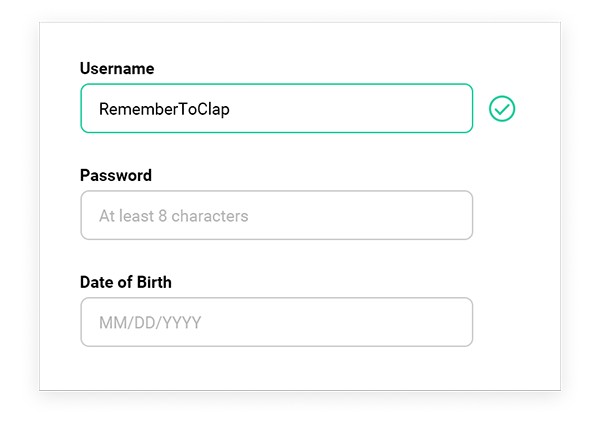Click the "characters" word in password placeholder
This screenshot has width=600, height=436.
210,215
